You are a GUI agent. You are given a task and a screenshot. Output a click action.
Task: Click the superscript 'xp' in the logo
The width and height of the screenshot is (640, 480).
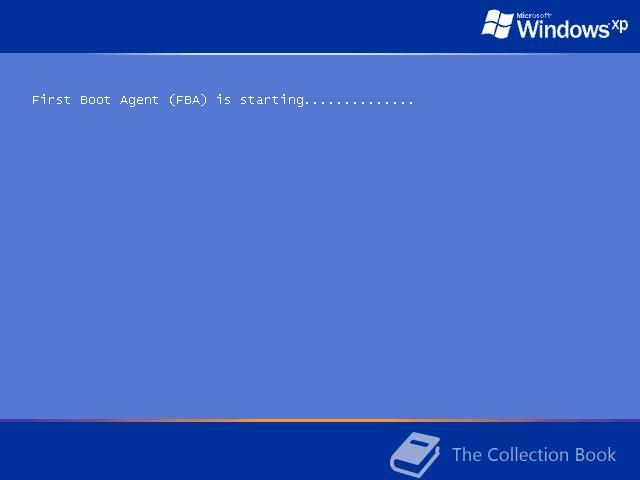(620, 26)
